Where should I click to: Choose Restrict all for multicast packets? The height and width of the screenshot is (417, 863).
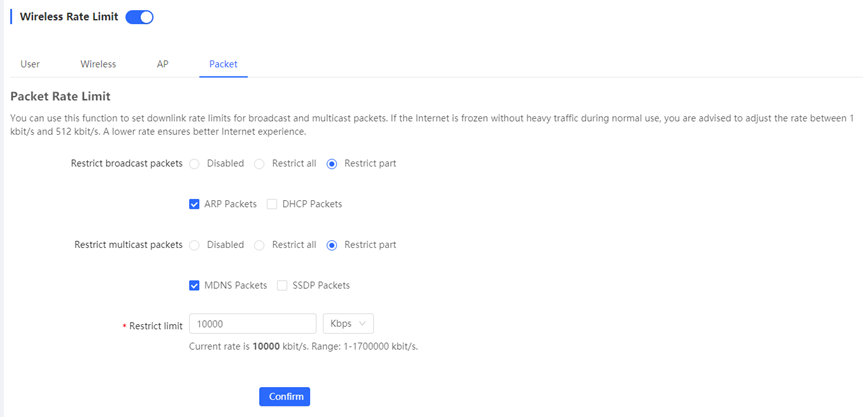(259, 245)
